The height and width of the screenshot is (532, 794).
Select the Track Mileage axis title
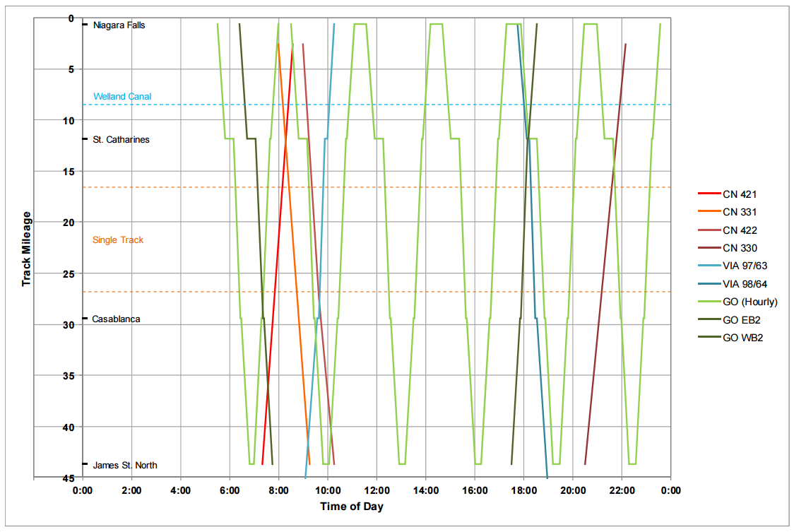[x=26, y=248]
